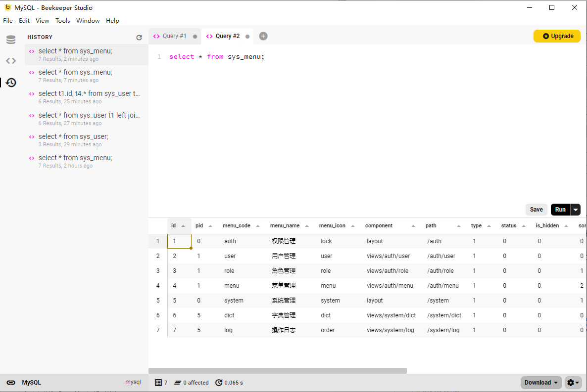
Task: Open the Tools menu
Action: pyautogui.click(x=63, y=21)
